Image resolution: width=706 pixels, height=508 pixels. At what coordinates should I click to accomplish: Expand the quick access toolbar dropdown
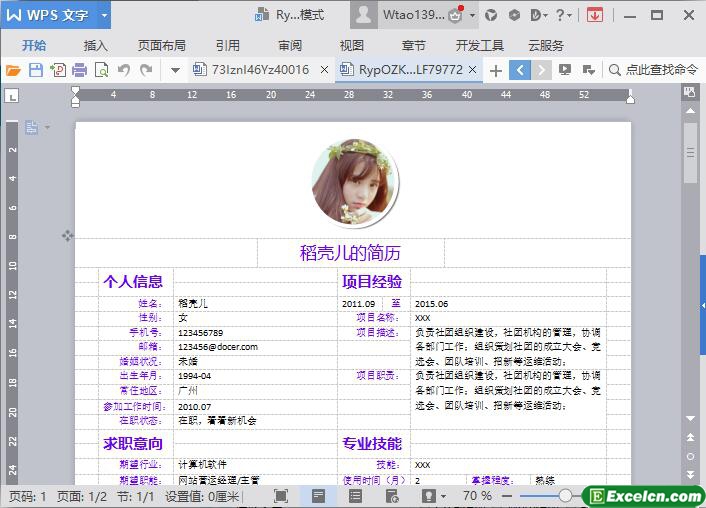tap(175, 70)
